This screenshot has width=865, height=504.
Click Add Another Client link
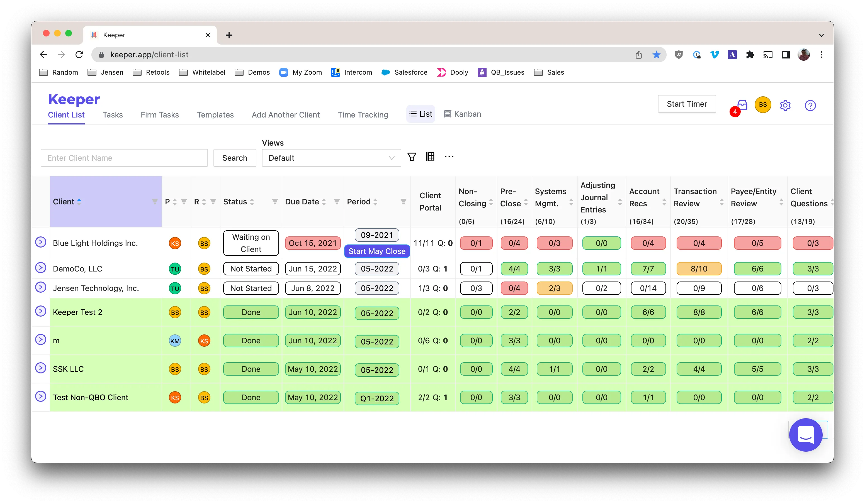(286, 115)
